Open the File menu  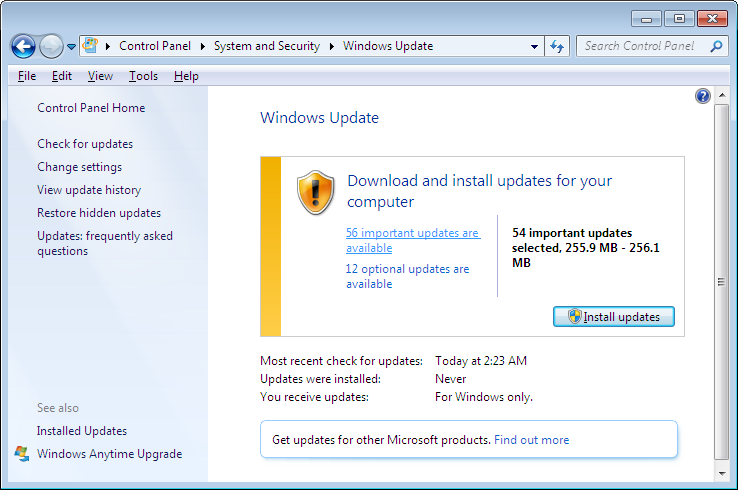click(27, 76)
